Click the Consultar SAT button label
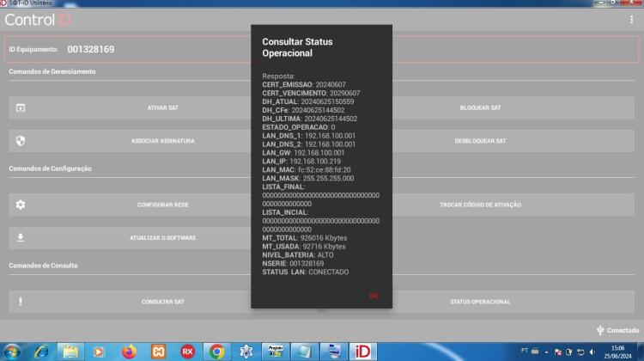The image size is (644, 361). pyautogui.click(x=162, y=302)
